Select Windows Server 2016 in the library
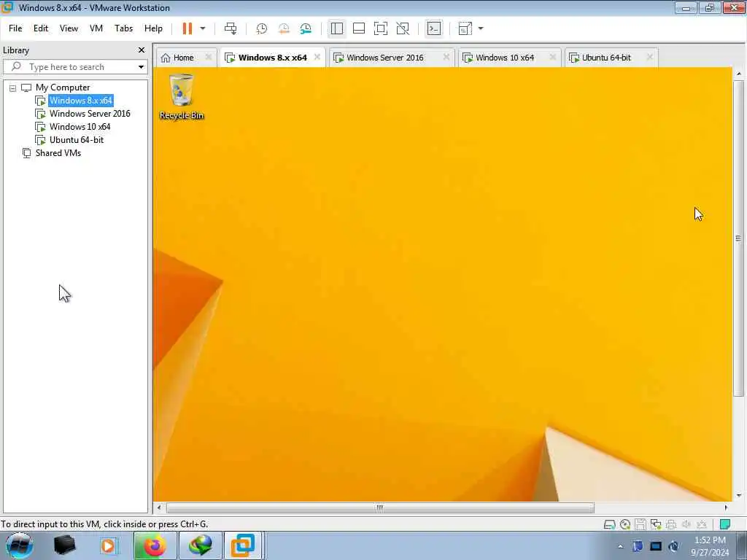 (90, 114)
